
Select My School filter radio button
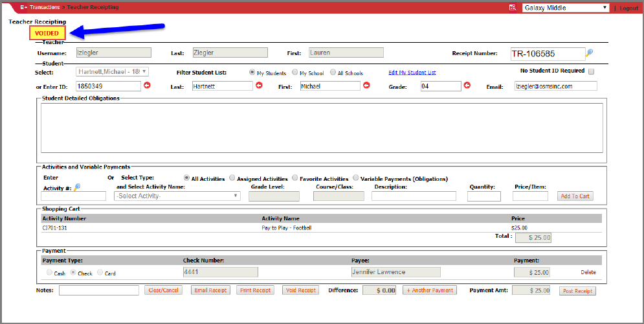click(295, 73)
